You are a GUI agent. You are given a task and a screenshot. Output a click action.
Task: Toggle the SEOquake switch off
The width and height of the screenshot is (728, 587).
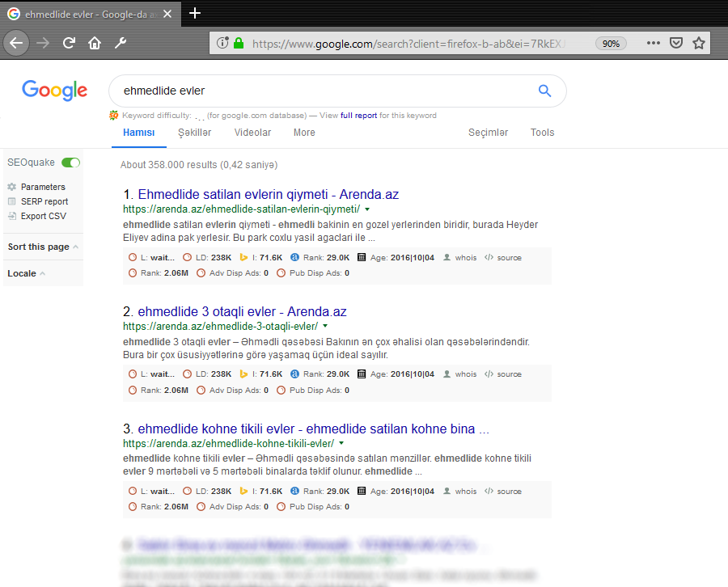tap(71, 163)
